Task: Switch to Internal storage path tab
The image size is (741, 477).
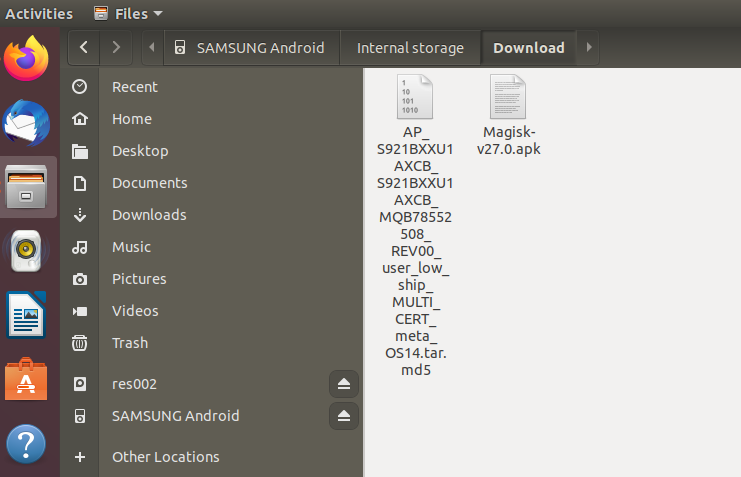Action: (410, 48)
